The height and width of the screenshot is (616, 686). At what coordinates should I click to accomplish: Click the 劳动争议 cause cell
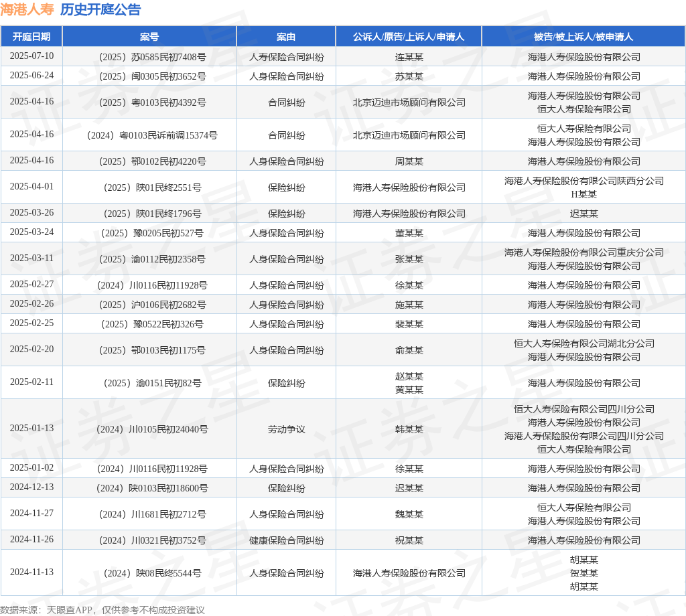(x=286, y=429)
